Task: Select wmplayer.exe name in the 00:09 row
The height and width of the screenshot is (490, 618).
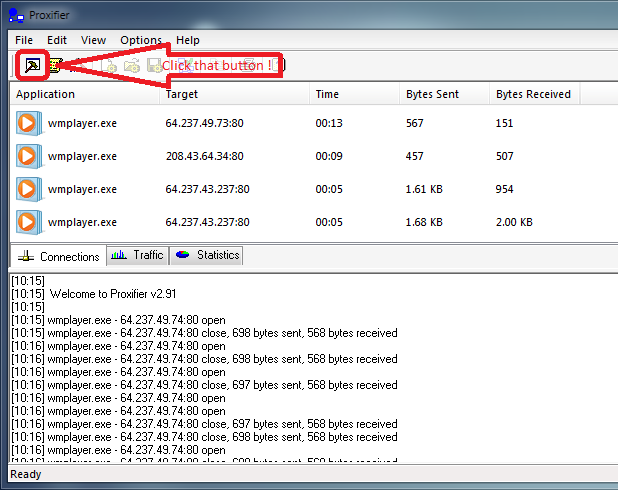Action: tap(82, 156)
